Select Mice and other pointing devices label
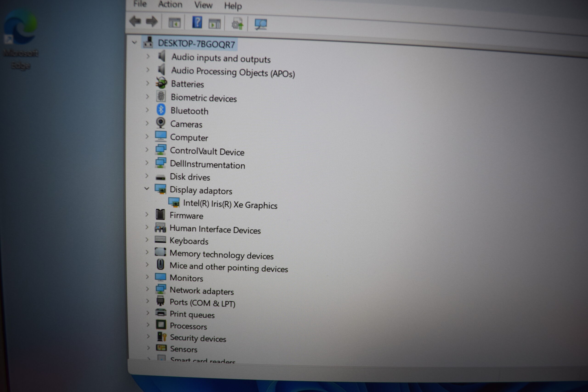This screenshot has height=392, width=588. pyautogui.click(x=229, y=267)
